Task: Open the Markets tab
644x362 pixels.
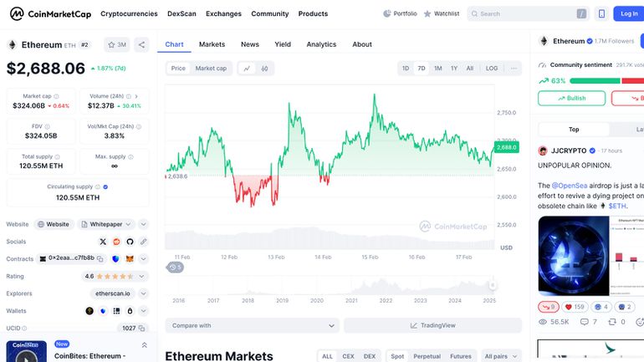Action: (x=212, y=44)
